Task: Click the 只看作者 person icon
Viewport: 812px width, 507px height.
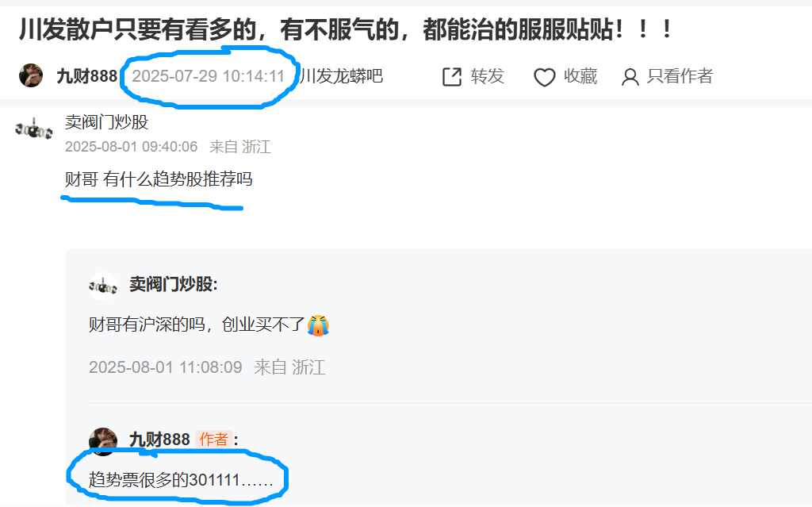Action: (630, 77)
